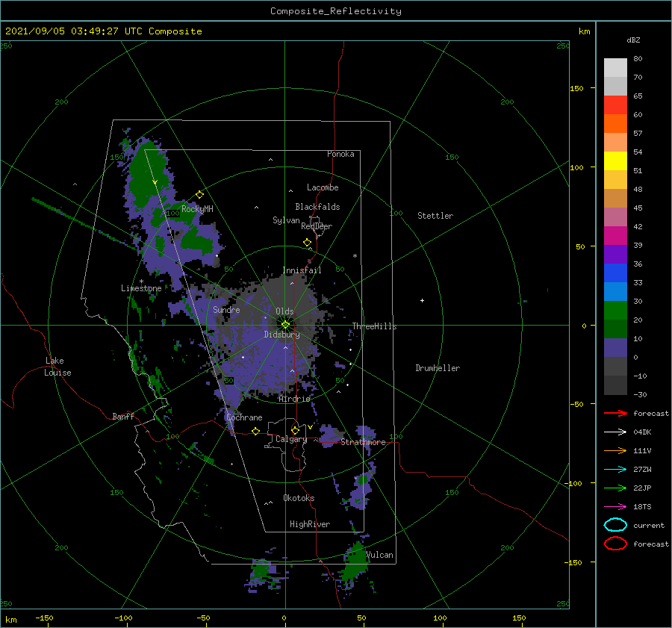The image size is (672, 628).
Task: Click the Stettler city label
Action: coord(435,216)
